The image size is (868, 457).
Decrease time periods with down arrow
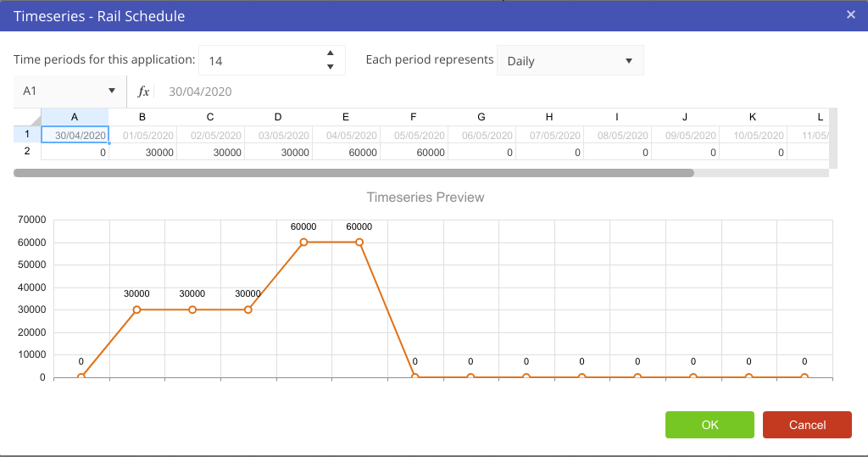coord(330,67)
